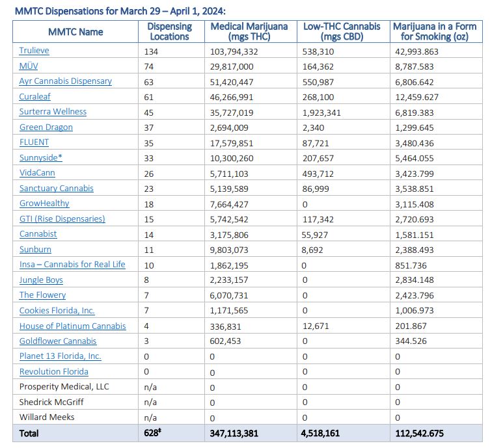Click the GrowHealthy link
Screen dimensions: 490x448
click(x=44, y=204)
